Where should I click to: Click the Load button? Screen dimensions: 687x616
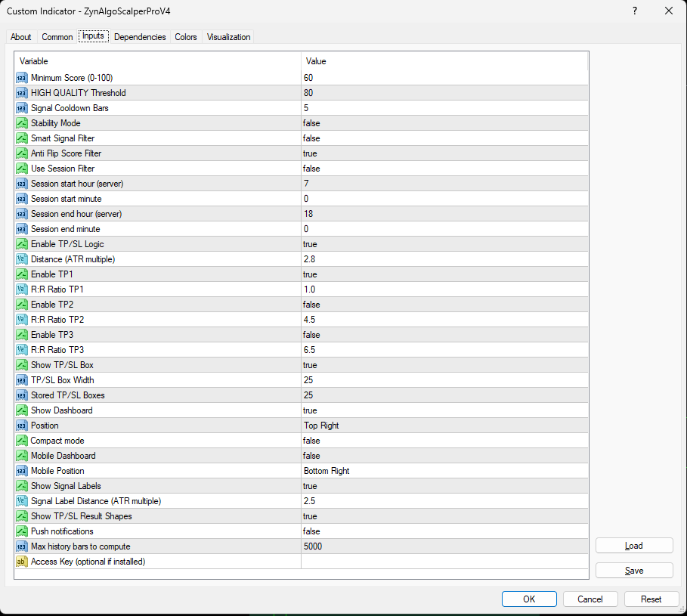click(634, 546)
